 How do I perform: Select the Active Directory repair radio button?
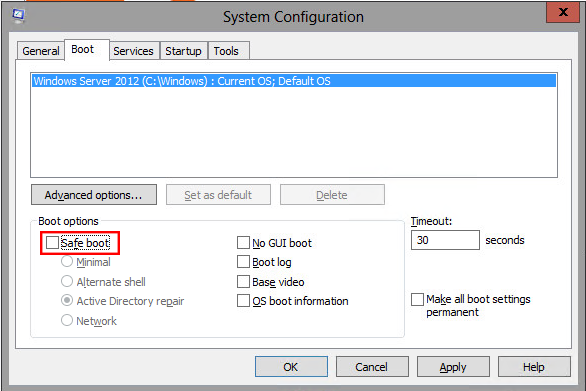[x=67, y=300]
